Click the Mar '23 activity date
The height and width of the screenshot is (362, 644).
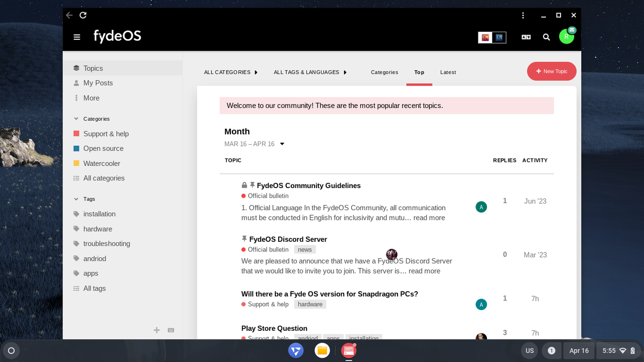coord(535,255)
